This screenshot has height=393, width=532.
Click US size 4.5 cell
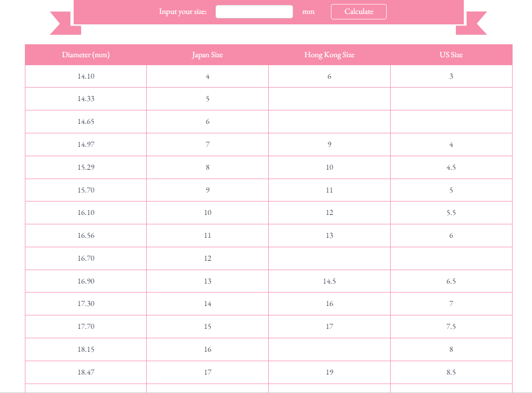451,167
